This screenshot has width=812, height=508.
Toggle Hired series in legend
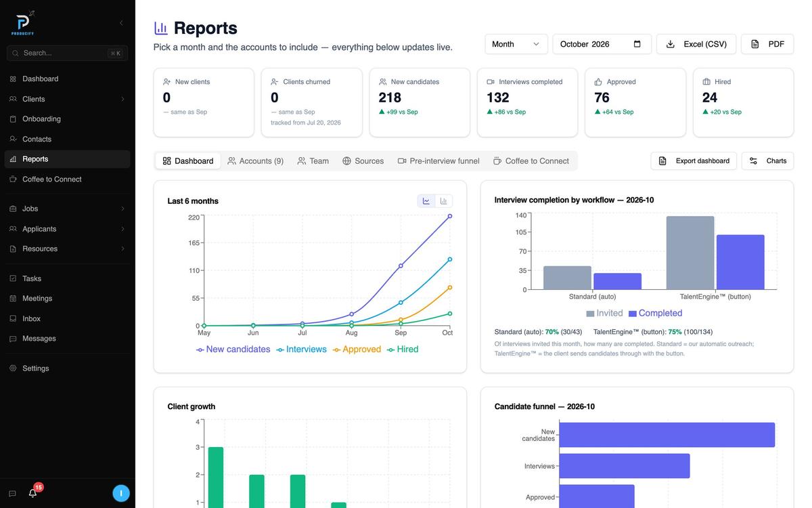(x=403, y=350)
